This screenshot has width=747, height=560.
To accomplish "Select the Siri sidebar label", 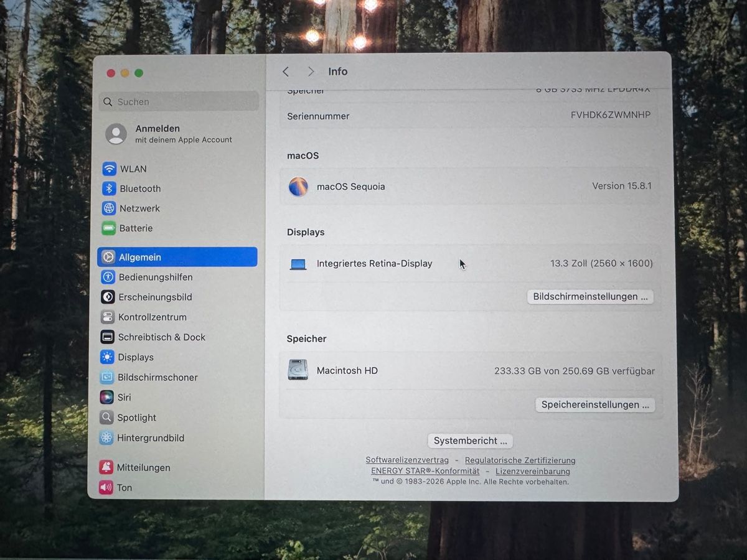I will pyautogui.click(x=124, y=397).
